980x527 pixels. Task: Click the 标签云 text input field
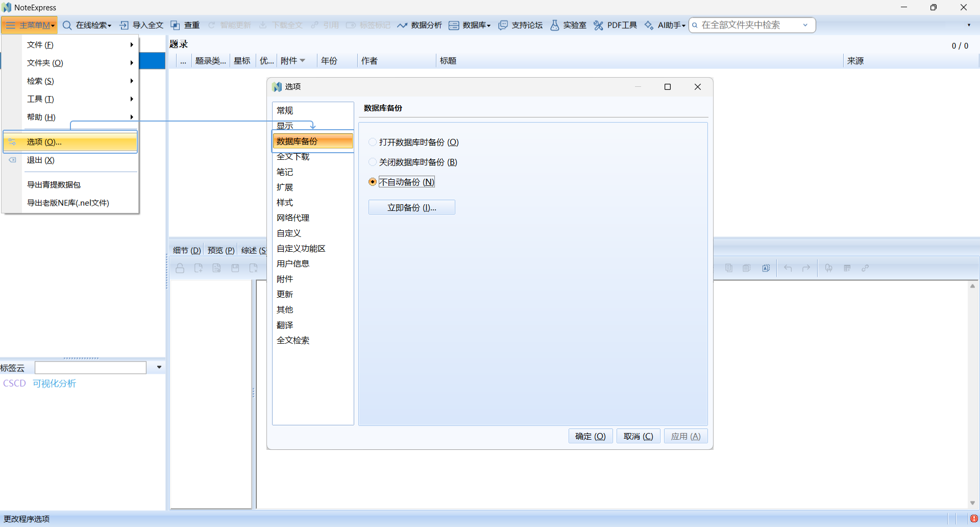coord(91,368)
